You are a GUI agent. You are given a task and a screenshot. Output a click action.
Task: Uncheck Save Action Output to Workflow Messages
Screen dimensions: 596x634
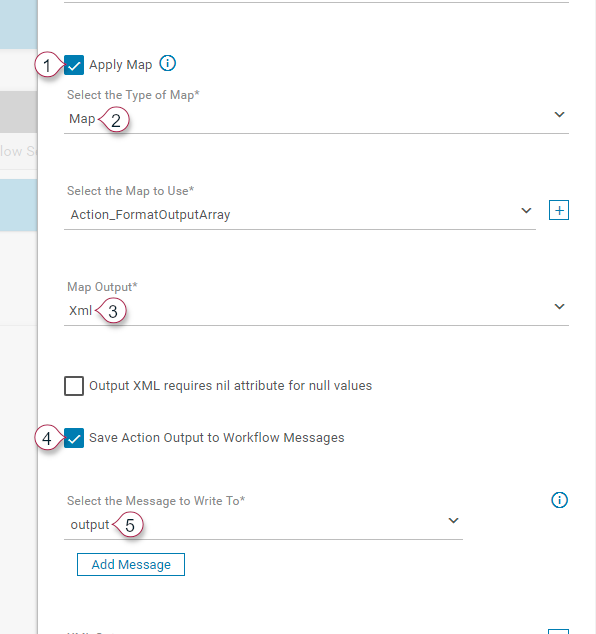click(74, 438)
